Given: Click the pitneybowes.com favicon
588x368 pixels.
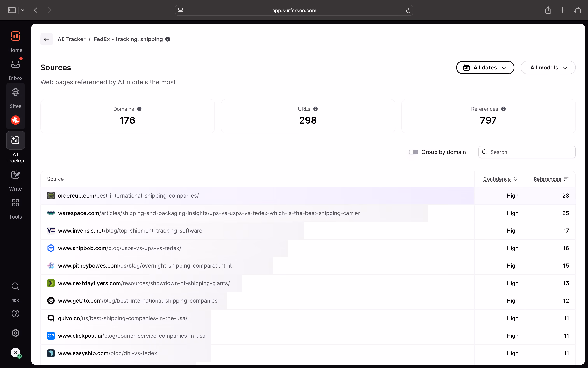Looking at the screenshot, I should [51, 265].
